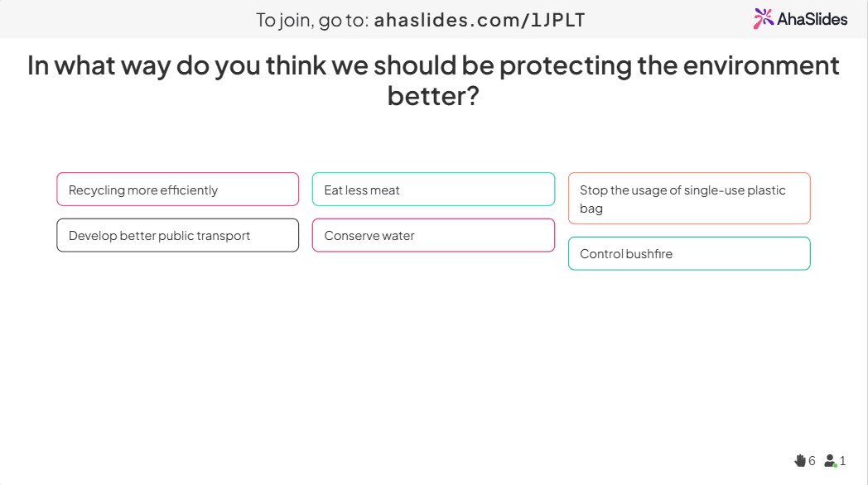Click the raised hand responses icon
868x485 pixels.
800,460
